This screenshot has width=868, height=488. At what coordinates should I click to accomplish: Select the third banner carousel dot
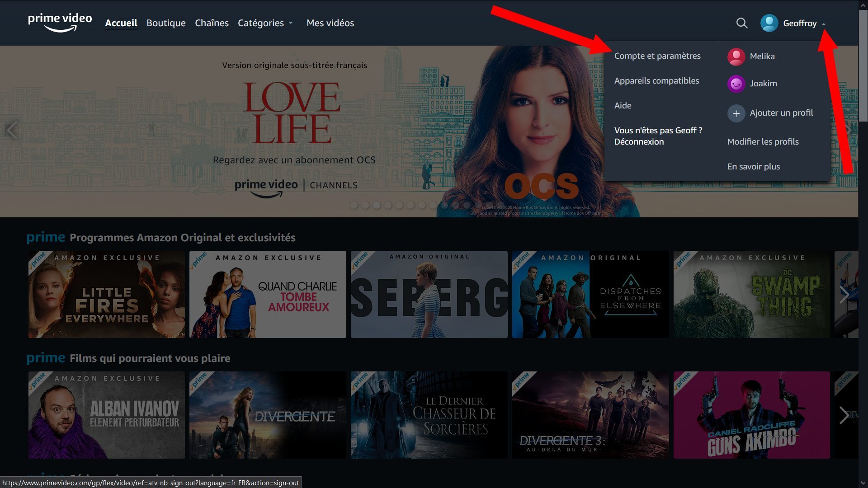377,205
